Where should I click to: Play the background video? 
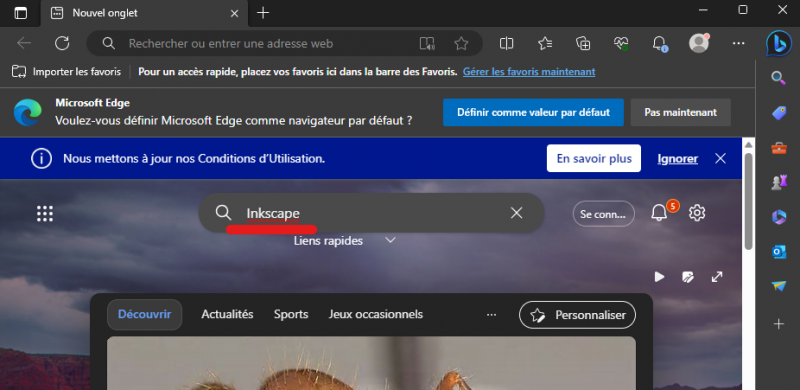(x=660, y=277)
